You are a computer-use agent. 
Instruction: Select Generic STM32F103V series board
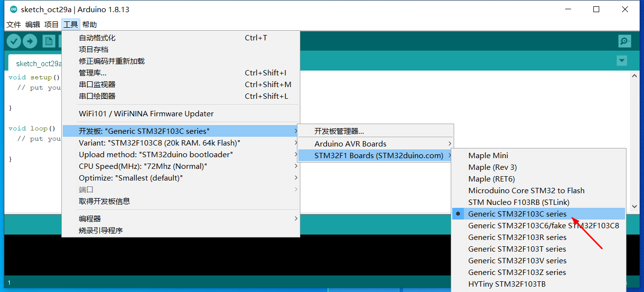coord(538,260)
